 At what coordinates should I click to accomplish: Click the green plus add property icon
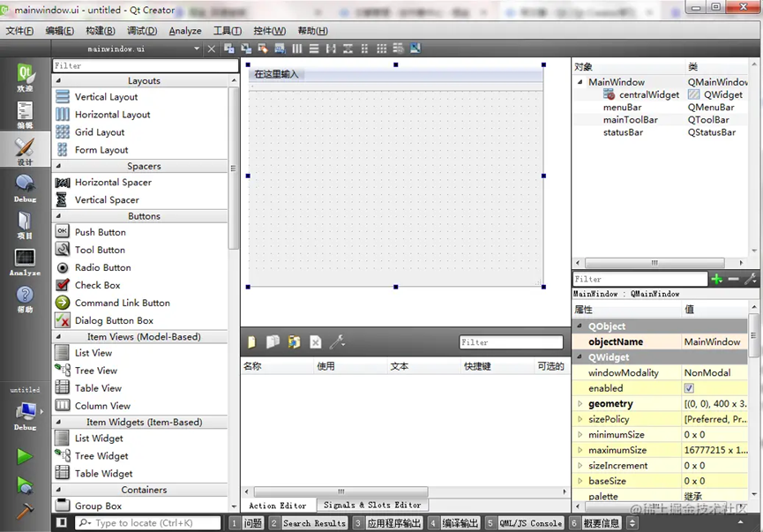click(x=716, y=279)
